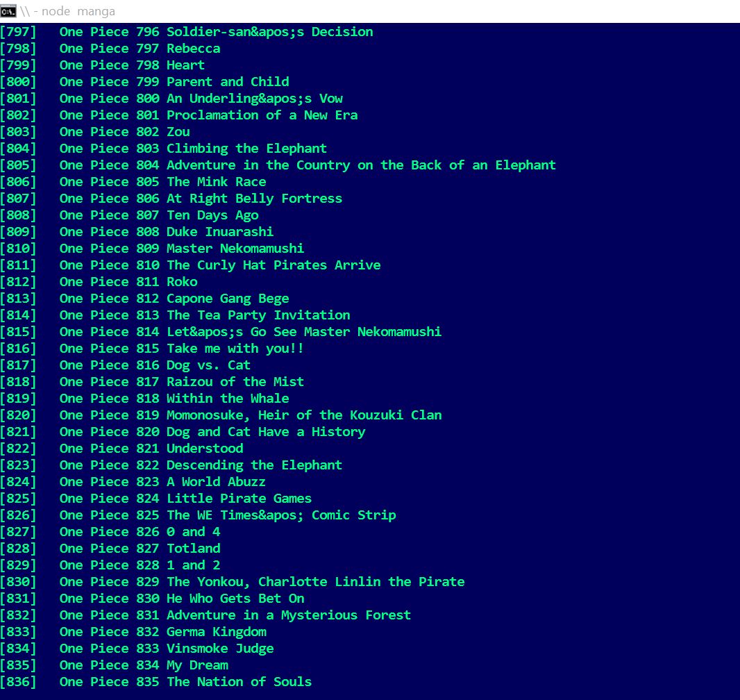This screenshot has width=740, height=700.
Task: Select line 'One Piece 826 0 and 4'
Action: click(x=140, y=532)
